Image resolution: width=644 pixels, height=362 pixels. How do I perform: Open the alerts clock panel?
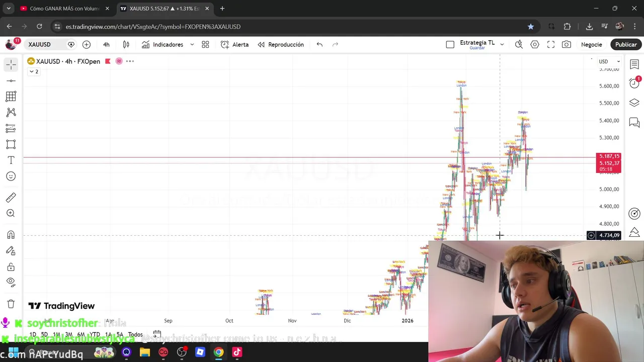tap(634, 83)
